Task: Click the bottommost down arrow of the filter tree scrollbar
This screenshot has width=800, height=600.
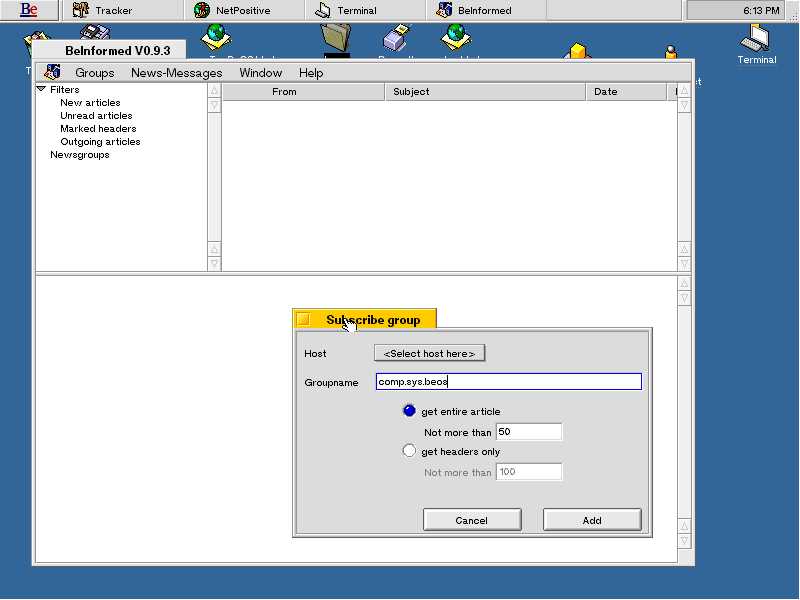Action: point(214,263)
